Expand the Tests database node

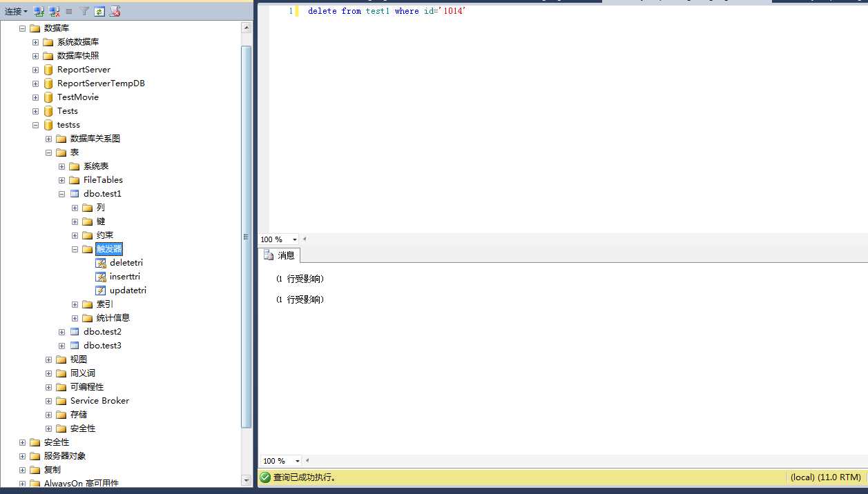35,111
